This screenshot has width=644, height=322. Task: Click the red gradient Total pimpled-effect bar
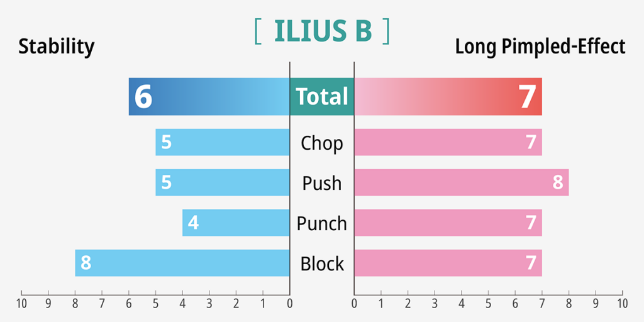pyautogui.click(x=448, y=96)
